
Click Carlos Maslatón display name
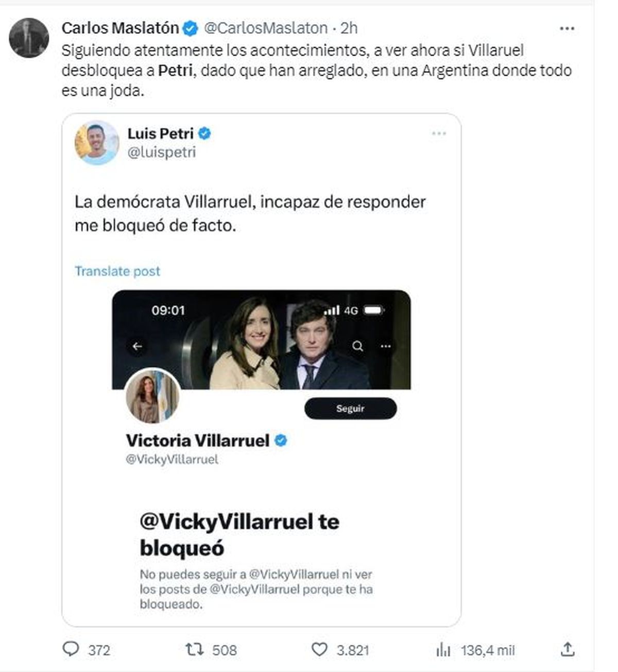(120, 28)
